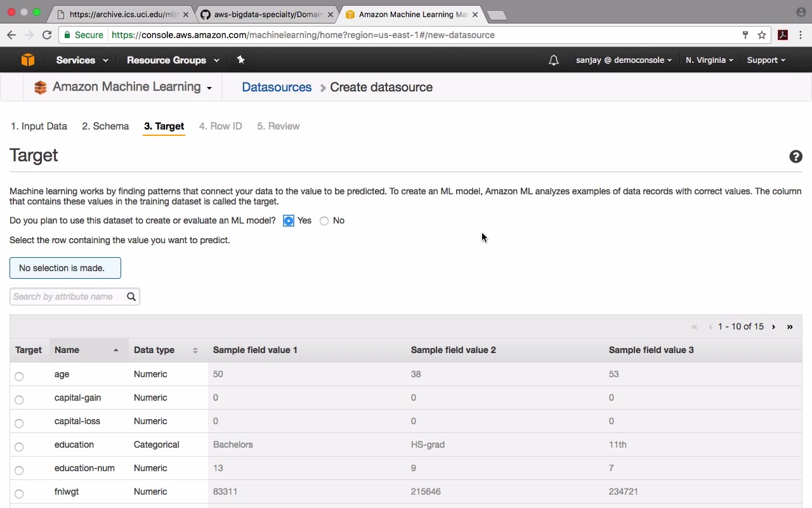This screenshot has width=812, height=508.
Task: Click the help question mark icon
Action: [x=796, y=157]
